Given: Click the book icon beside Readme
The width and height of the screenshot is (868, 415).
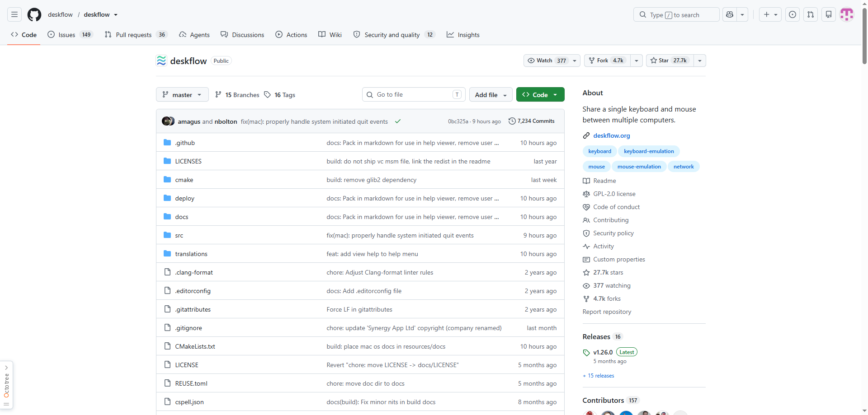Looking at the screenshot, I should (x=586, y=181).
